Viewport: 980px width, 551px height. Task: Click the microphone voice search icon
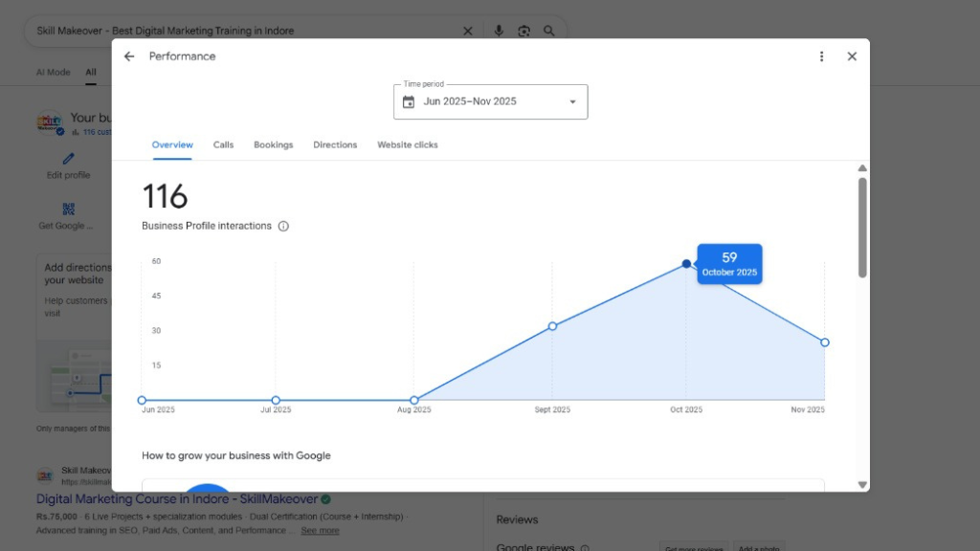(499, 31)
